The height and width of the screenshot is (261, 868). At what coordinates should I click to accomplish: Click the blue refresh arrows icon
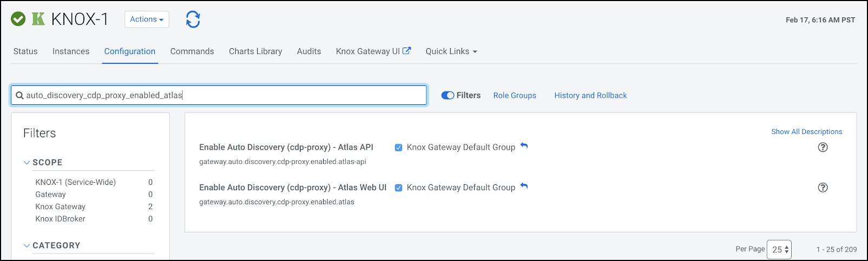(x=193, y=19)
